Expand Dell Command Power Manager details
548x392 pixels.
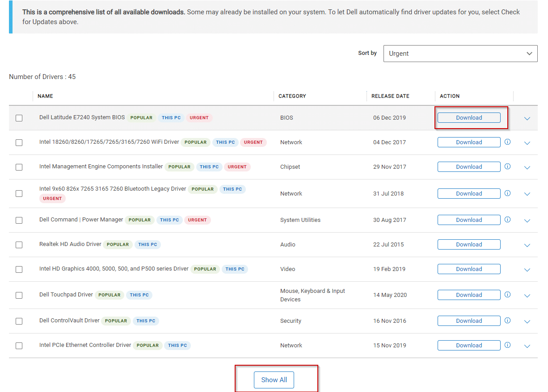click(527, 221)
